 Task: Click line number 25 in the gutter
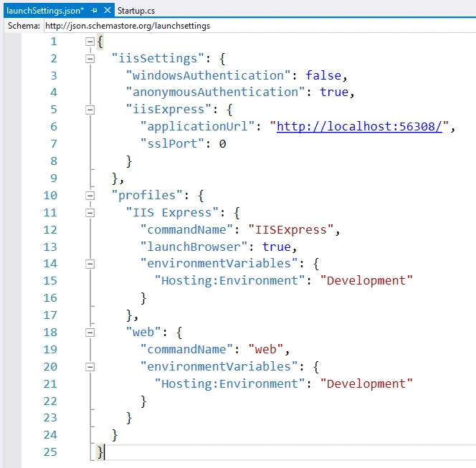click(50, 452)
